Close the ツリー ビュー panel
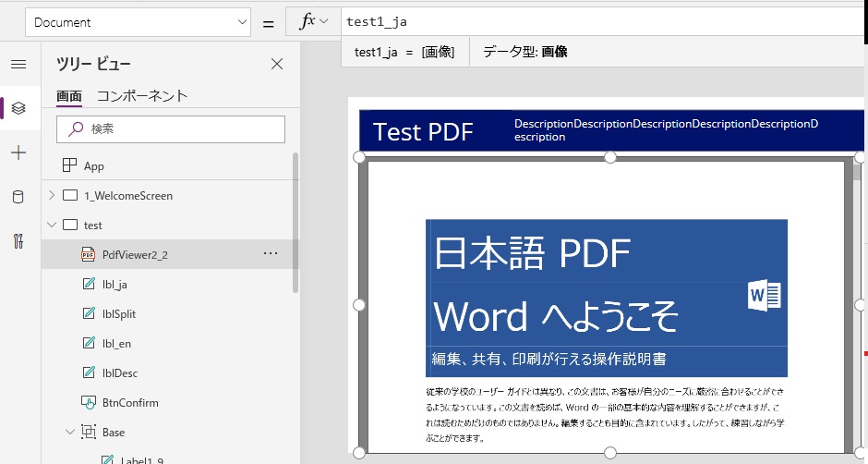Viewport: 868px width, 464px height. pyautogui.click(x=277, y=64)
